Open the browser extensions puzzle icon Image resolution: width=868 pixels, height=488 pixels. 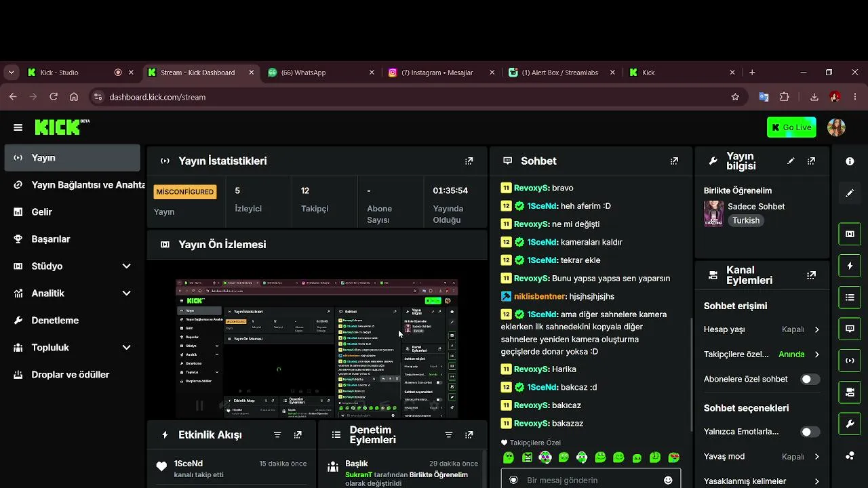click(x=785, y=97)
